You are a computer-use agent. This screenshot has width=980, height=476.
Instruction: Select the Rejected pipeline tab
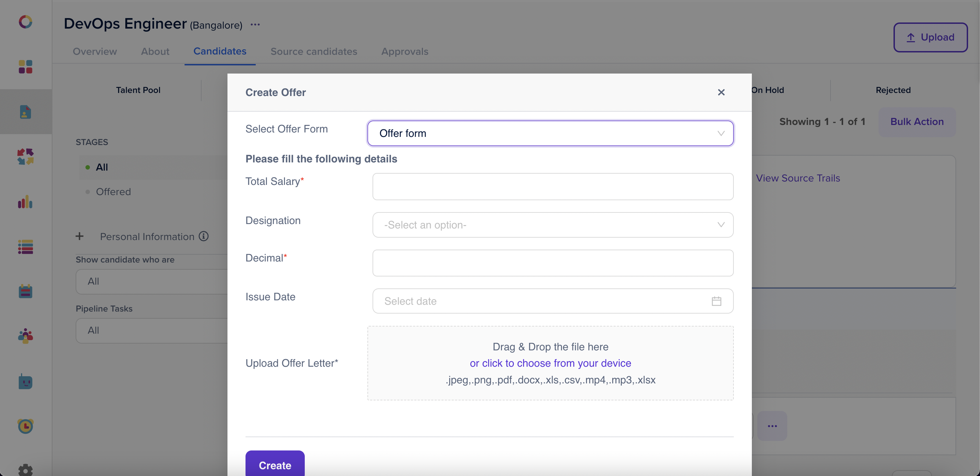[x=893, y=90]
